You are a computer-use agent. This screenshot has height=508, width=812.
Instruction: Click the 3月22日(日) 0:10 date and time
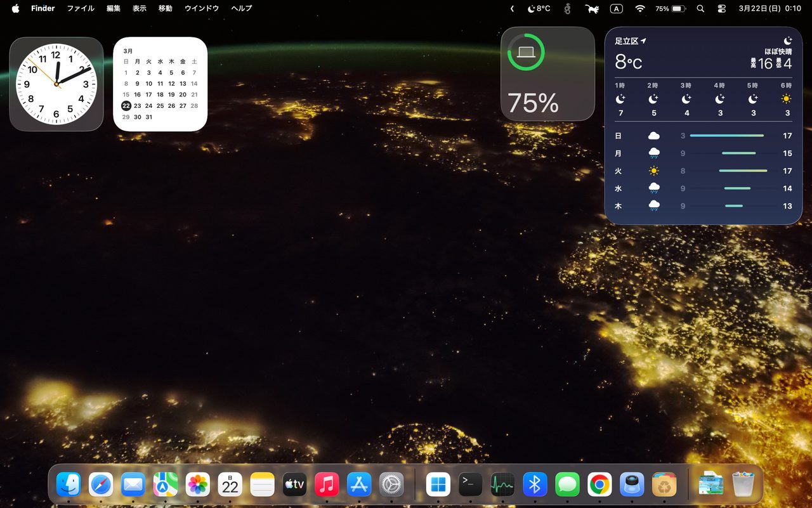pyautogui.click(x=769, y=9)
